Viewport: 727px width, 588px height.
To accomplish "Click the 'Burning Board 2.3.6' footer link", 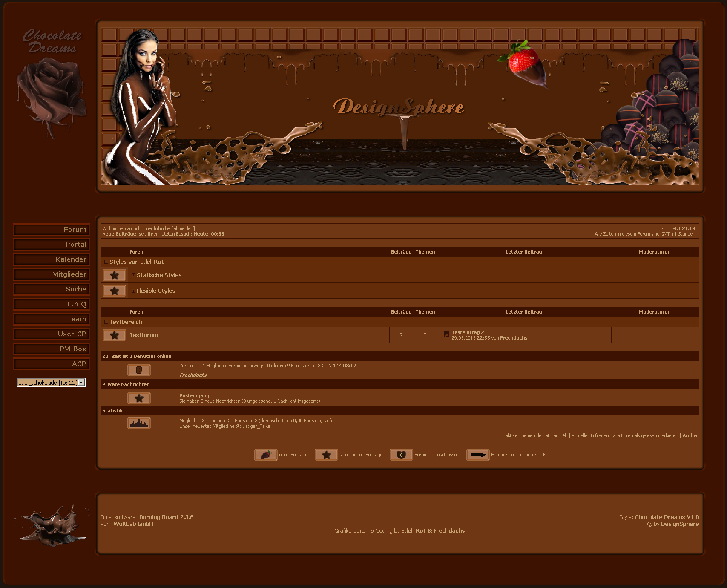I will [166, 517].
